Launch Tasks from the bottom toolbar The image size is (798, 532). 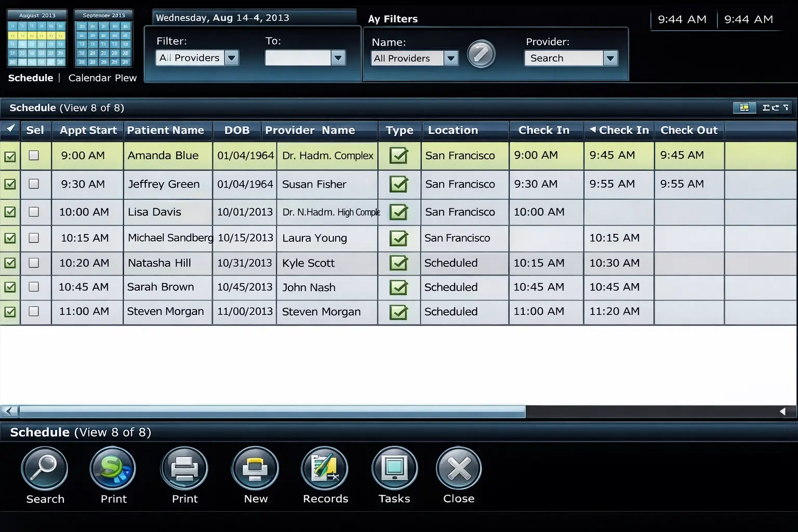pos(394,468)
